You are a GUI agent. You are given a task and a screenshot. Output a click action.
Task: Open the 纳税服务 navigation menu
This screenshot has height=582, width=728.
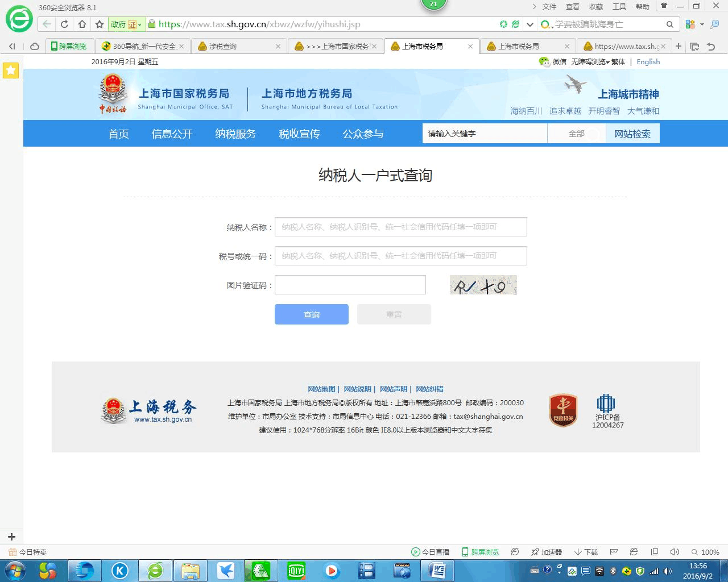pos(235,134)
